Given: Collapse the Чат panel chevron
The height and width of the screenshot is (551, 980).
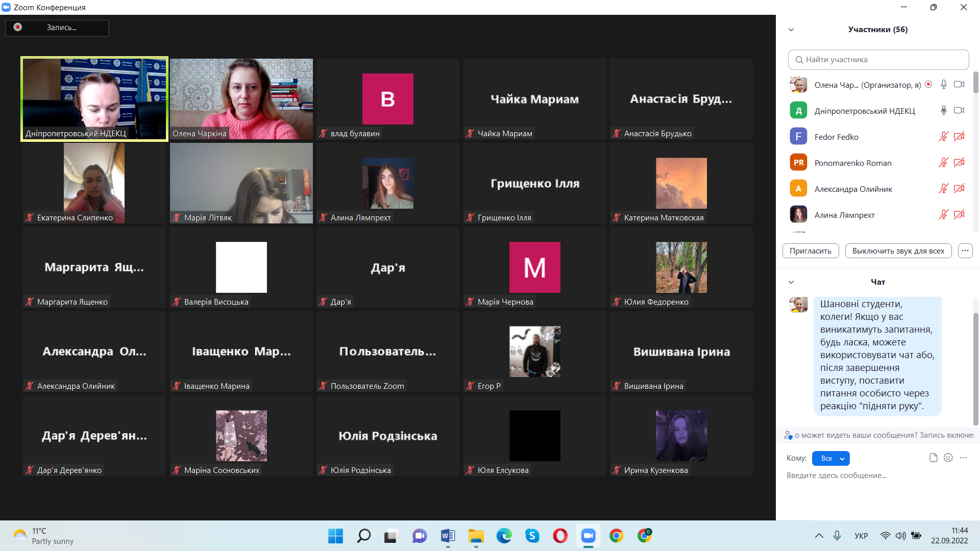Looking at the screenshot, I should pos(791,282).
